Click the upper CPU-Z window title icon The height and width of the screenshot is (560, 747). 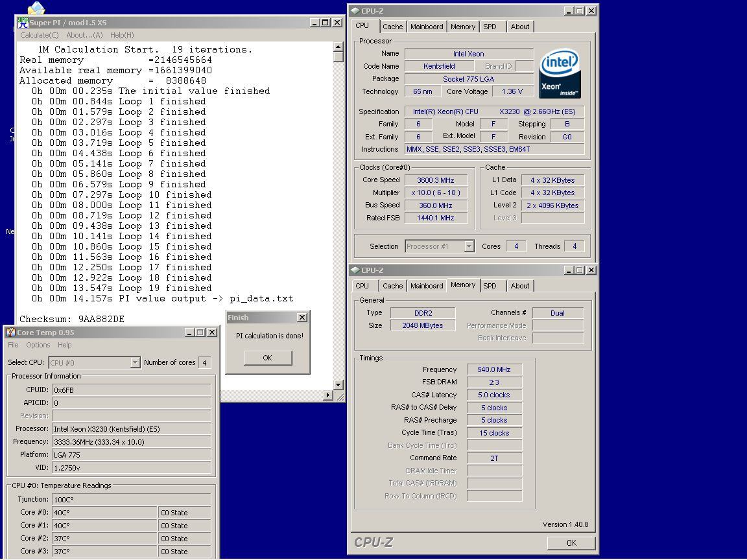(355, 10)
